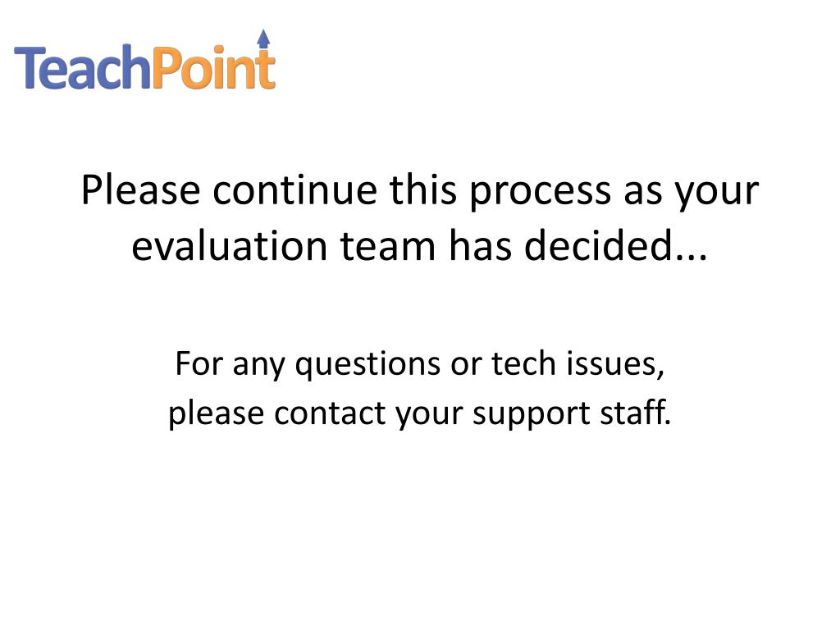Click the word "decided" in the heading
The width and height of the screenshot is (840, 630).
pos(598,245)
